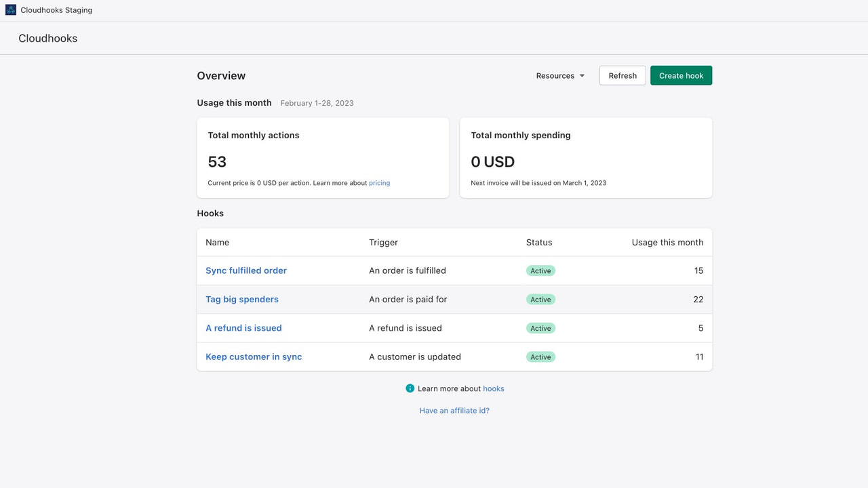Click the Usage this month column header
The height and width of the screenshot is (488, 868).
tap(667, 242)
